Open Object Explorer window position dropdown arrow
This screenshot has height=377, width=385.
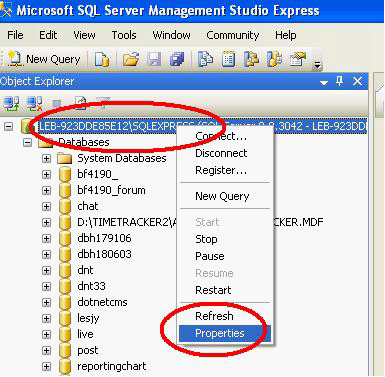tap(323, 82)
